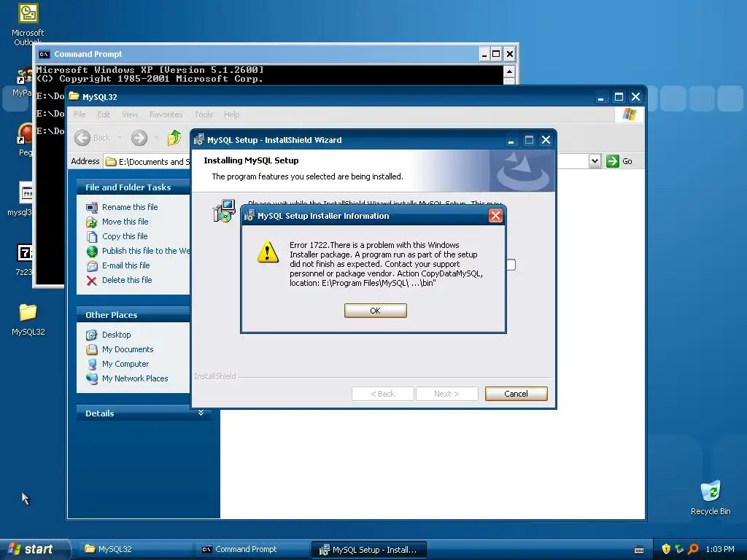Open the File menu in MySQL32 window
Image resolution: width=747 pixels, height=560 pixels.
pyautogui.click(x=80, y=114)
